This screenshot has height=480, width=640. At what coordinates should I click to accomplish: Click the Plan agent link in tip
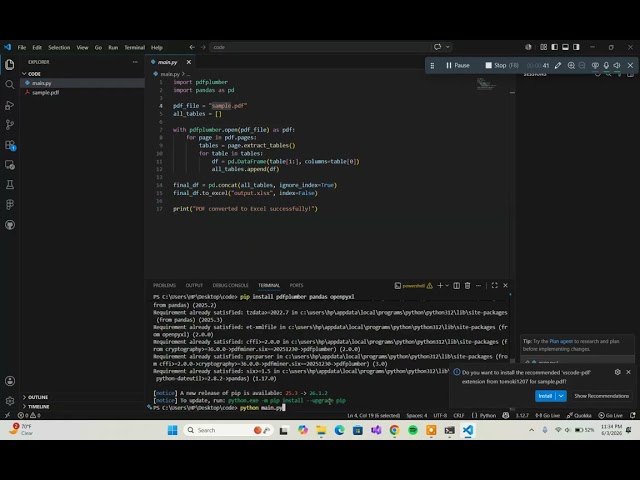pyautogui.click(x=561, y=341)
